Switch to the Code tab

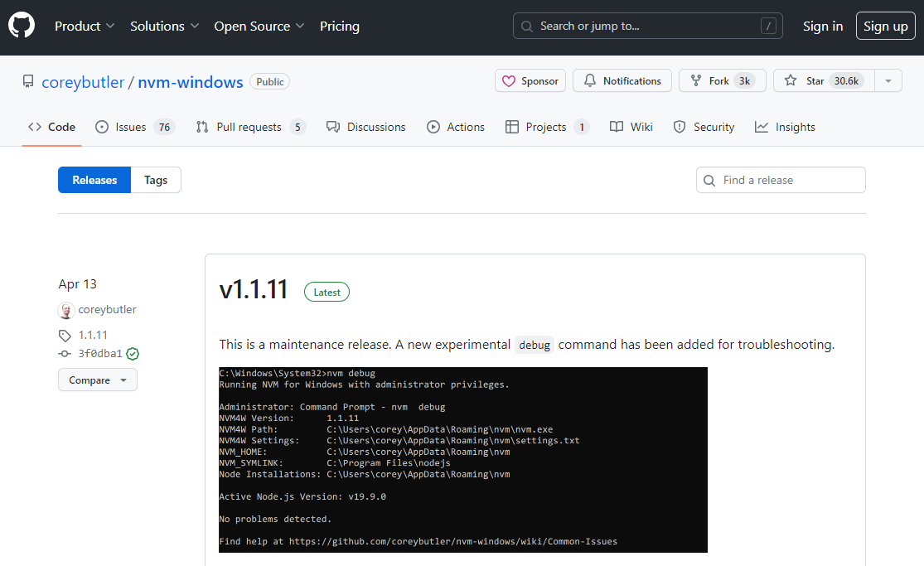[52, 127]
